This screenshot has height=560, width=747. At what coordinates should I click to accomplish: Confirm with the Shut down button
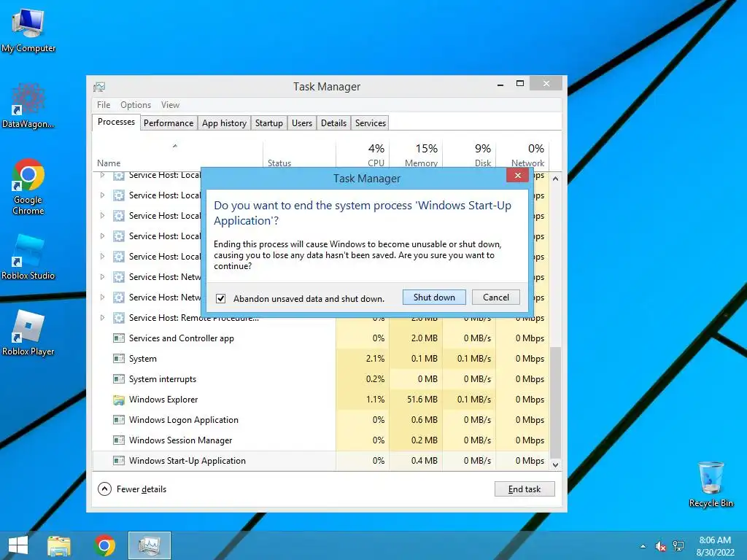(x=434, y=297)
